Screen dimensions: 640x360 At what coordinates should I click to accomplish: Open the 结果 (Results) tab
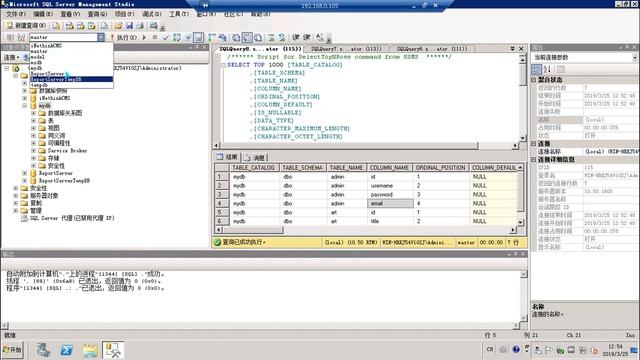tap(227, 157)
